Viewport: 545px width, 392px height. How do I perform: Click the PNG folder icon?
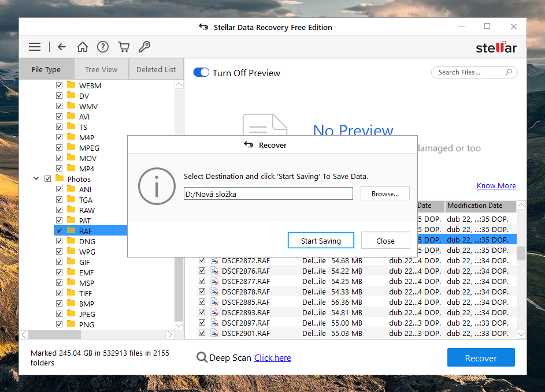click(71, 324)
